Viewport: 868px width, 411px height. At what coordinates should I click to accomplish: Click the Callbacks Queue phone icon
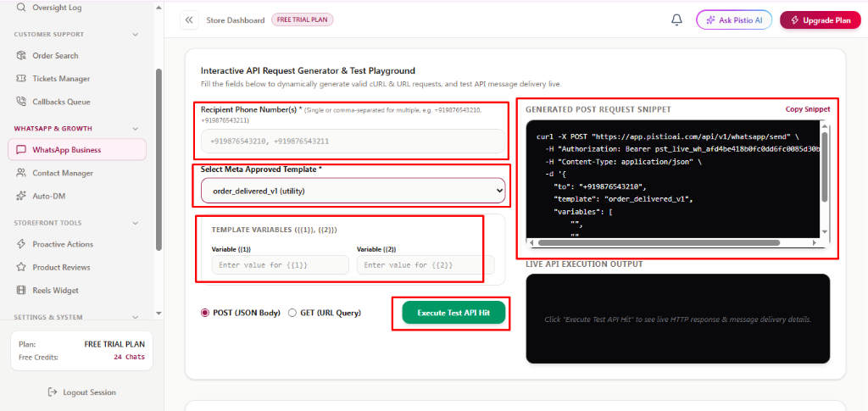(x=21, y=102)
